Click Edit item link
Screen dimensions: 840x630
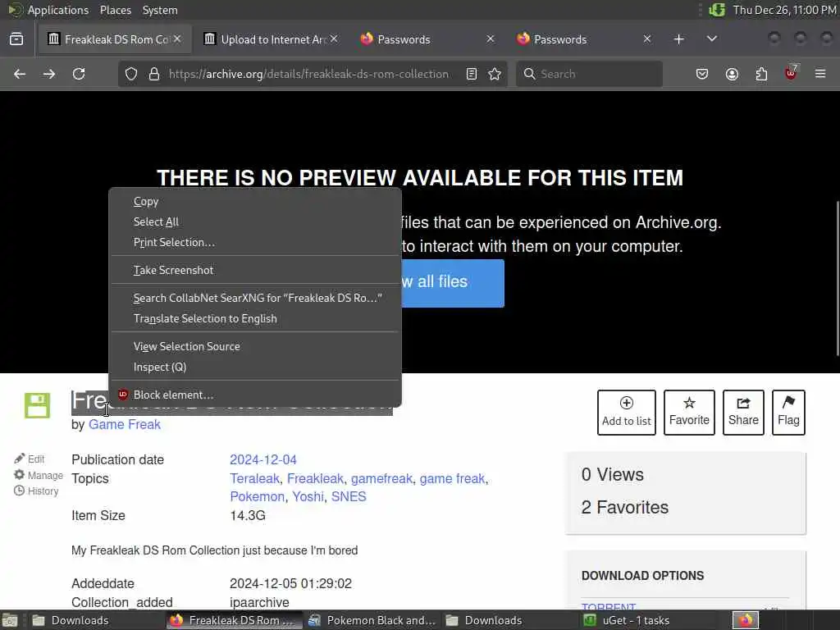(30, 459)
